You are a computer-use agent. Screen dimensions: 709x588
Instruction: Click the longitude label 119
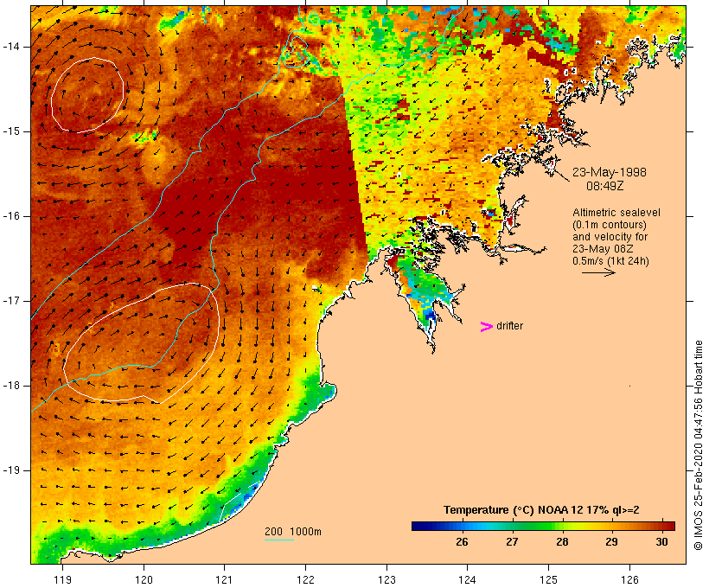(62, 579)
